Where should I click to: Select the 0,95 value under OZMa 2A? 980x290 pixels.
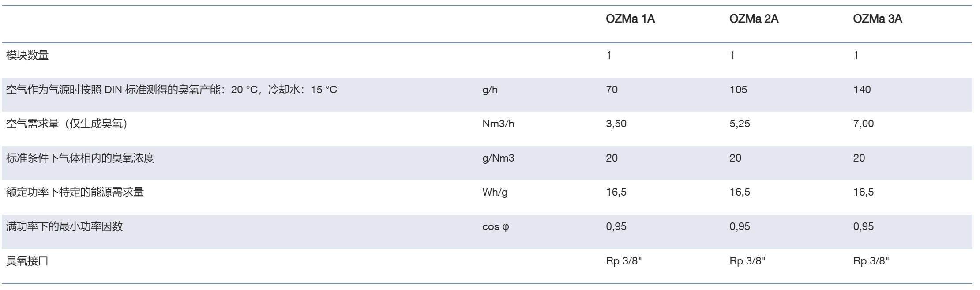coord(740,226)
